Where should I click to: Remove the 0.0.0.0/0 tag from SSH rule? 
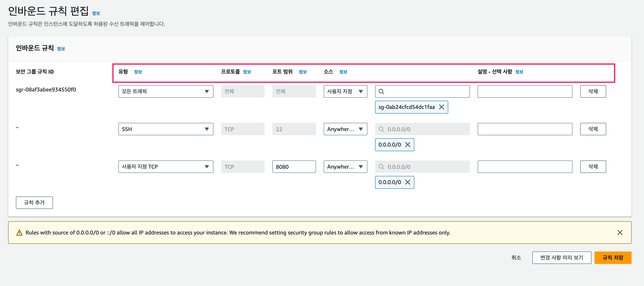[407, 145]
